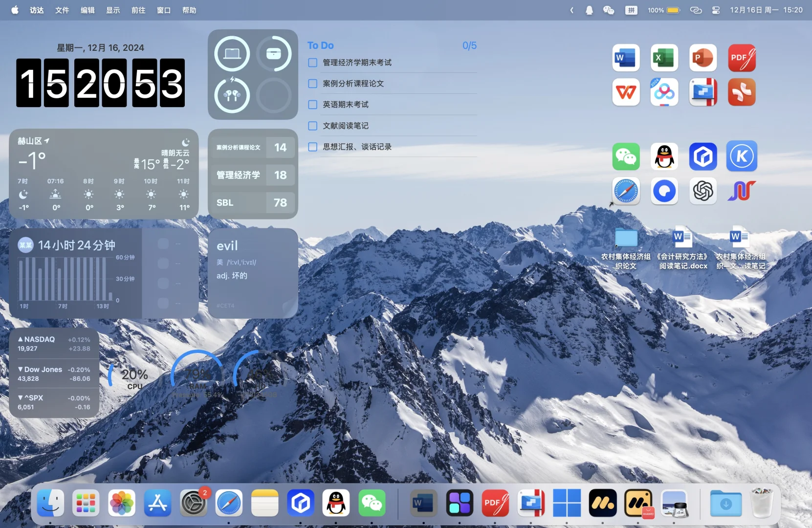
Task: Open the 编辑 menu
Action: [x=88, y=10]
